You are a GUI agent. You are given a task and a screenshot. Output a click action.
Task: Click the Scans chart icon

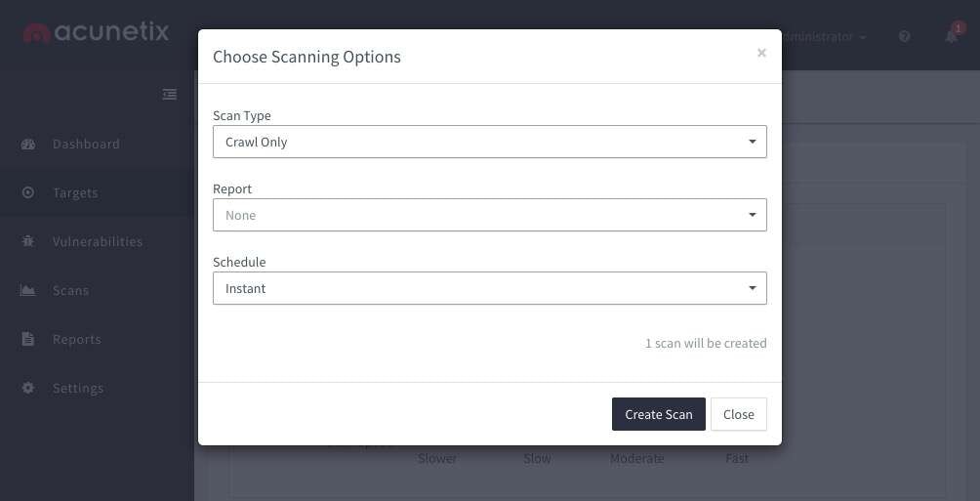28,290
